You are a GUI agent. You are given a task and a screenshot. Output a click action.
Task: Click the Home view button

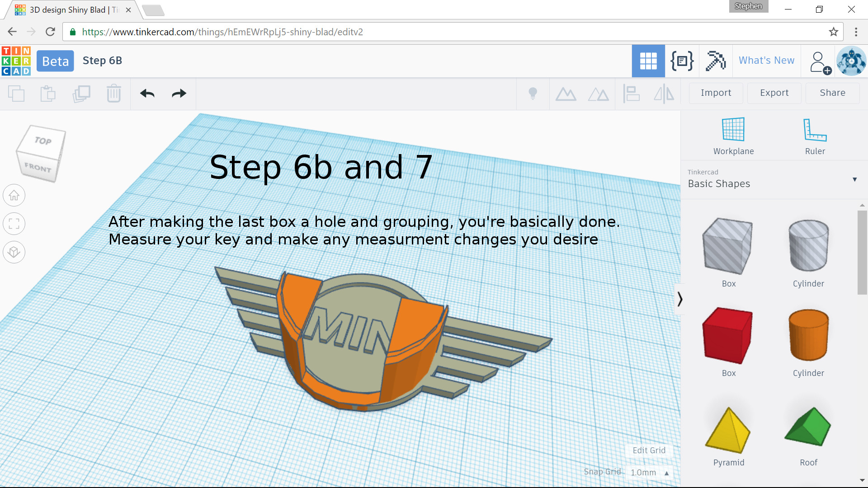tap(14, 196)
